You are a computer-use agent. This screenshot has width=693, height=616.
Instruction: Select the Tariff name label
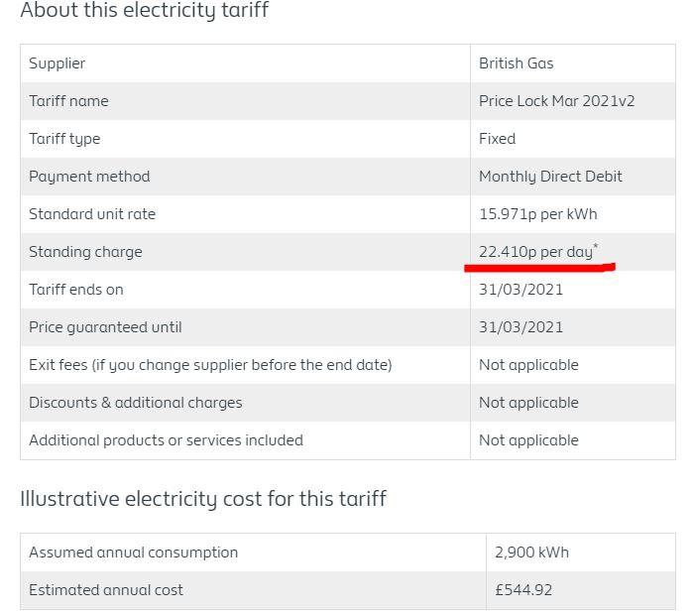coord(68,101)
